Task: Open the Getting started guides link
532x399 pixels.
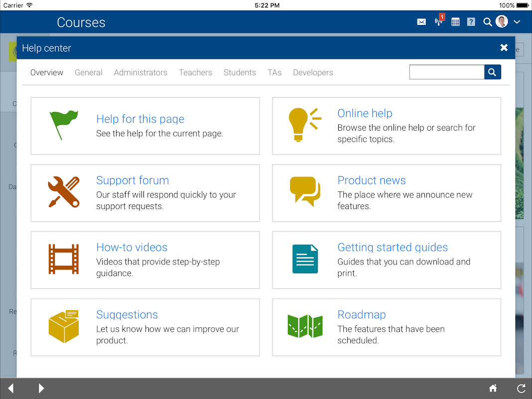Action: coord(393,247)
